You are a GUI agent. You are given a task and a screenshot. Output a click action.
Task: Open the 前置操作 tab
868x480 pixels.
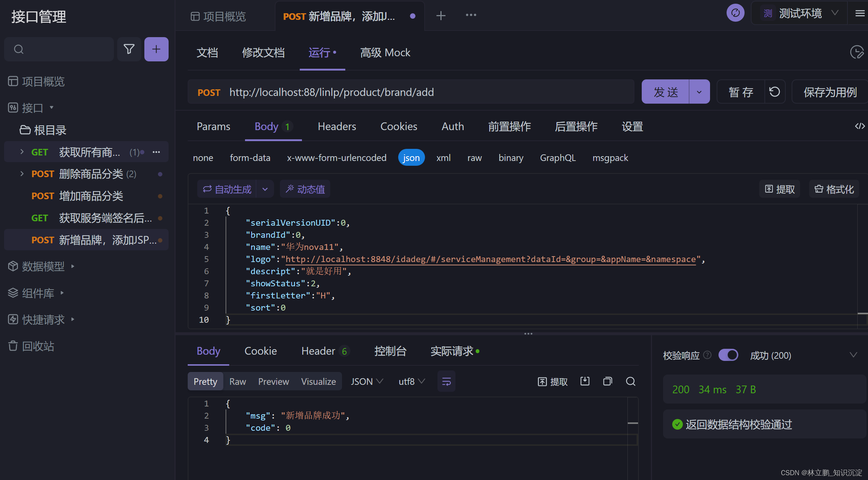(x=509, y=126)
